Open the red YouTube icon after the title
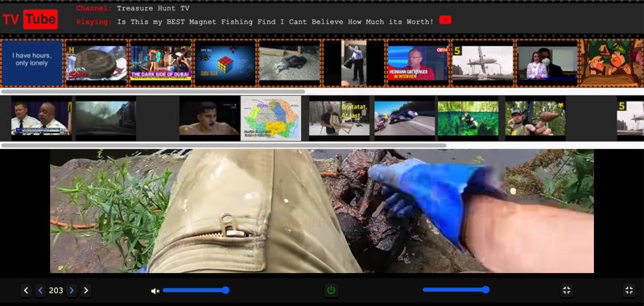 pyautogui.click(x=445, y=19)
